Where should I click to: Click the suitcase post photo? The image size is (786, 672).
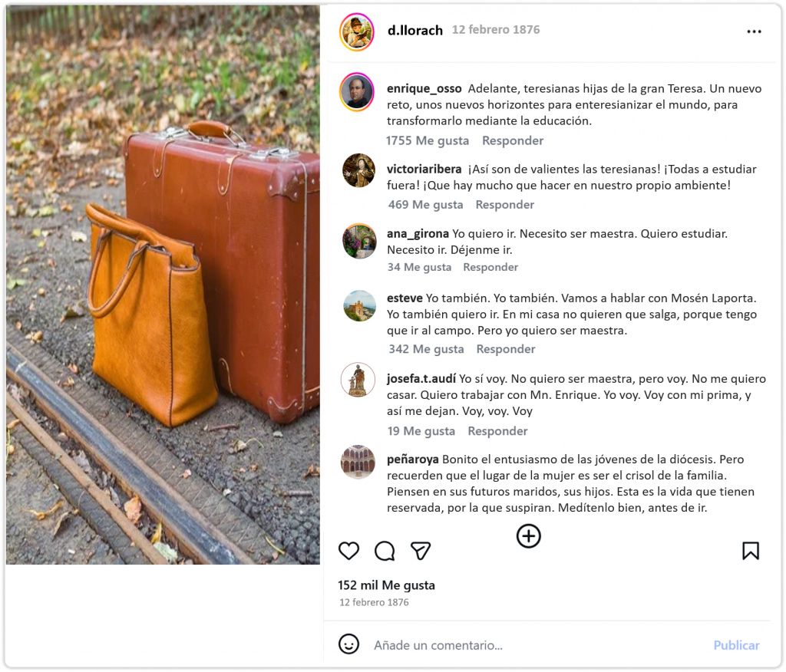pos(163,285)
